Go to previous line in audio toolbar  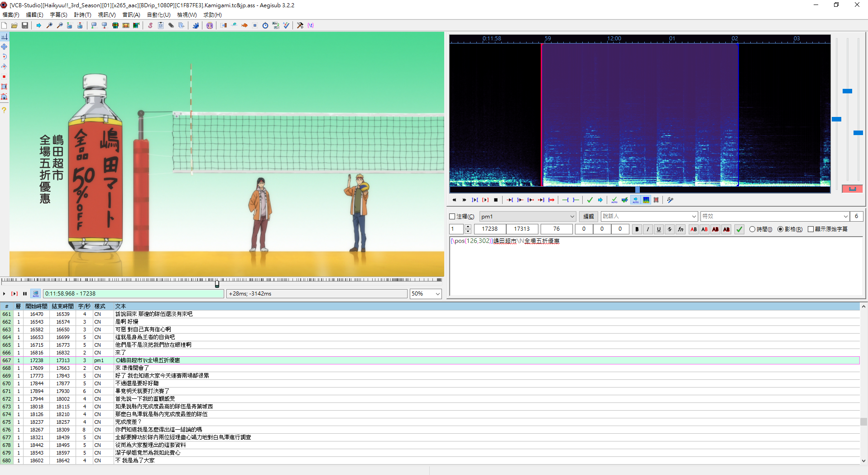click(454, 200)
